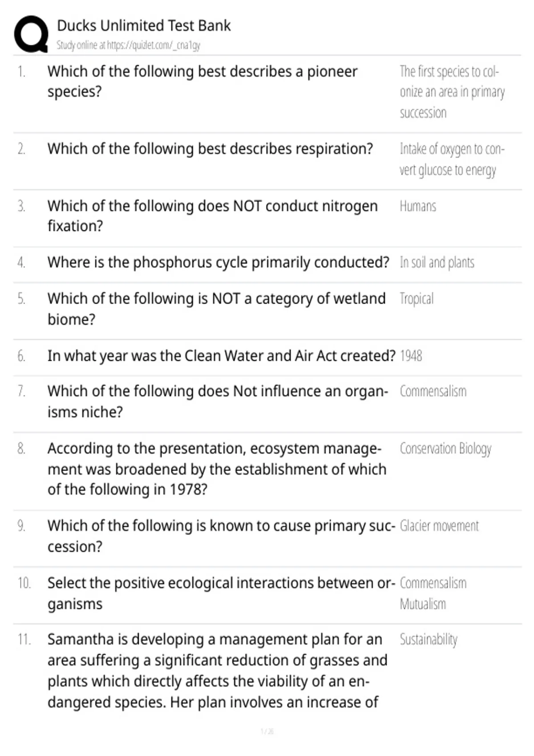Viewport: 534px width, 756px height.
Task: Click the 'In soil and plants' answer
Action: click(x=437, y=262)
